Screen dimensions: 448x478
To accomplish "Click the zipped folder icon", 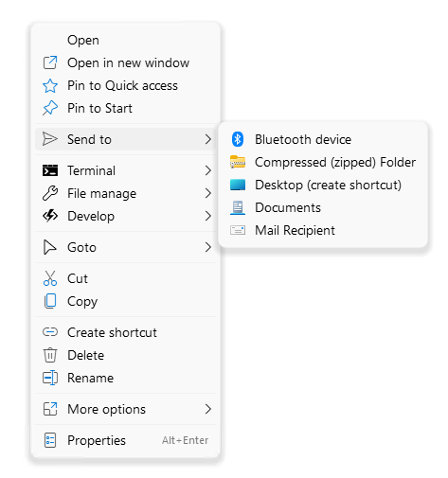I will click(238, 162).
